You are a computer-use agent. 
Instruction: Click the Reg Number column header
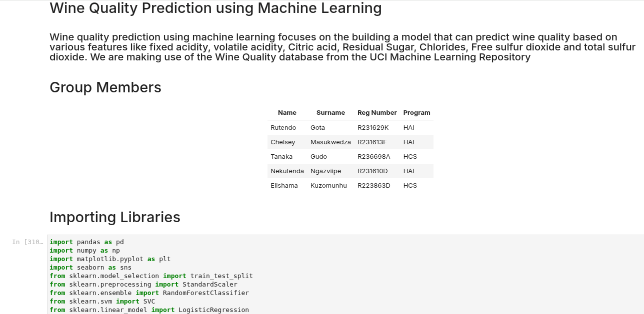(377, 113)
